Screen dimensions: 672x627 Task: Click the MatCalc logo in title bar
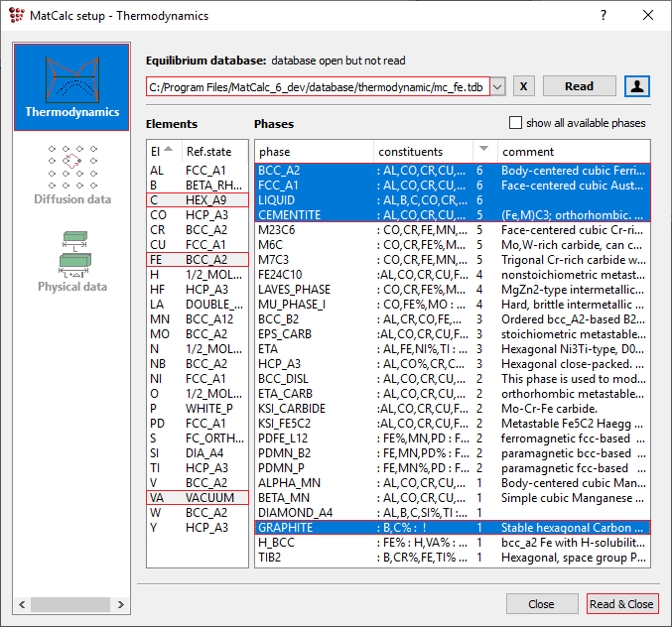[15, 15]
